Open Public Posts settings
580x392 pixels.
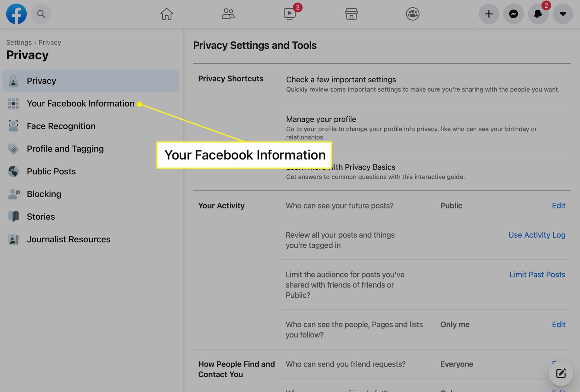click(x=90, y=171)
